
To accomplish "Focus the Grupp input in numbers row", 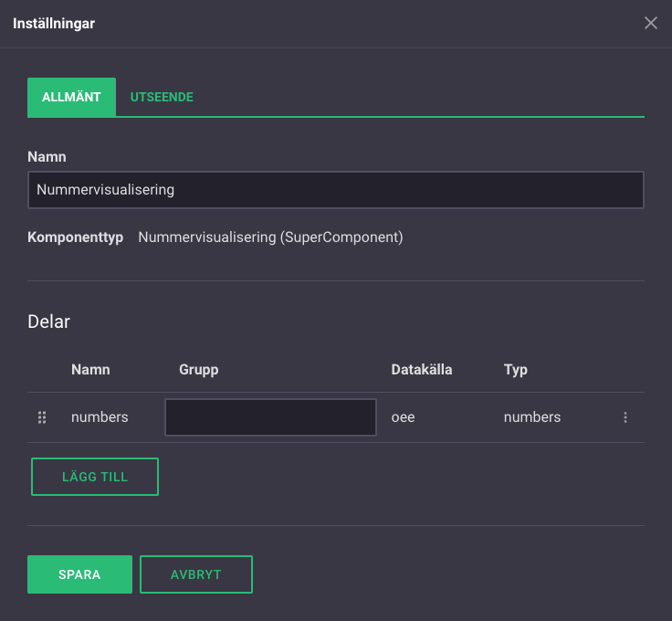I will tap(270, 417).
